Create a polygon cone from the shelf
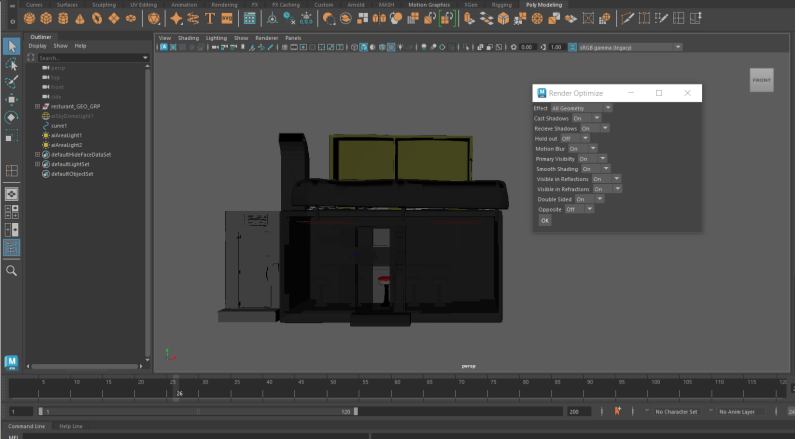Viewport: 800px width, 439px height. (x=80, y=19)
